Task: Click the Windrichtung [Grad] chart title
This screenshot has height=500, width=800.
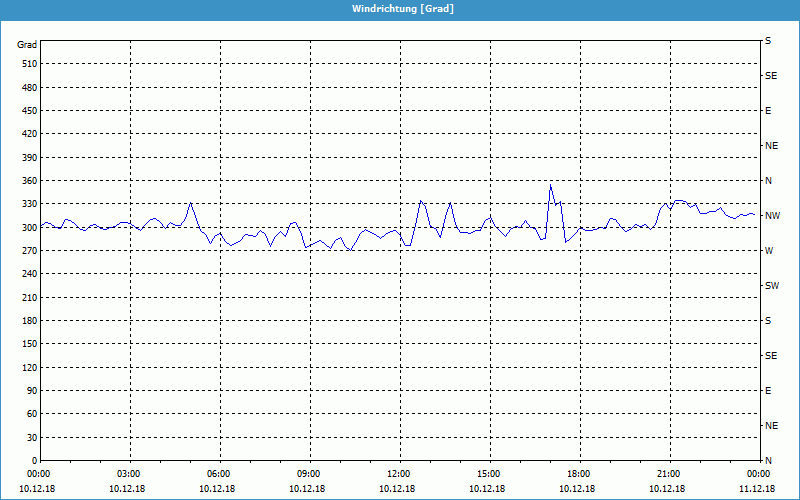Action: [399, 9]
